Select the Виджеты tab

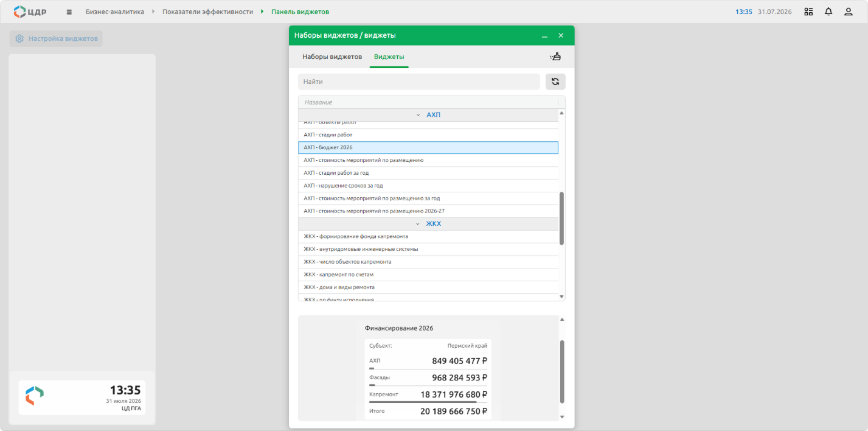[389, 57]
